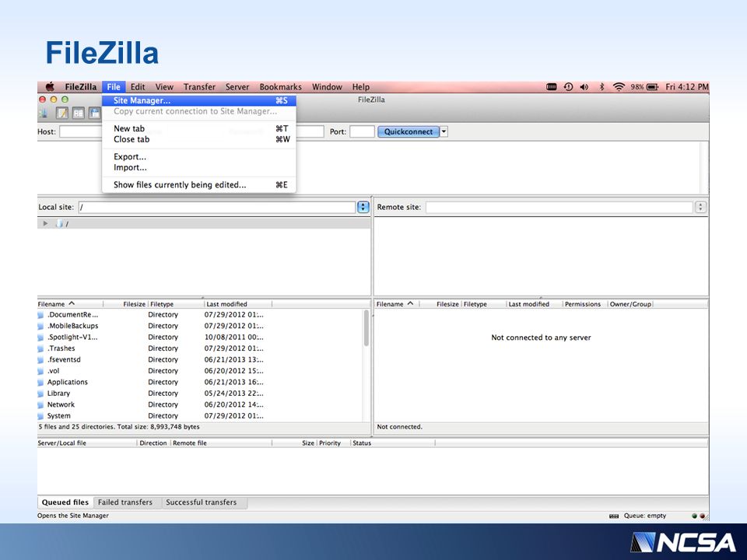The width and height of the screenshot is (747, 560).
Task: Open the View menu
Action: pyautogui.click(x=164, y=86)
